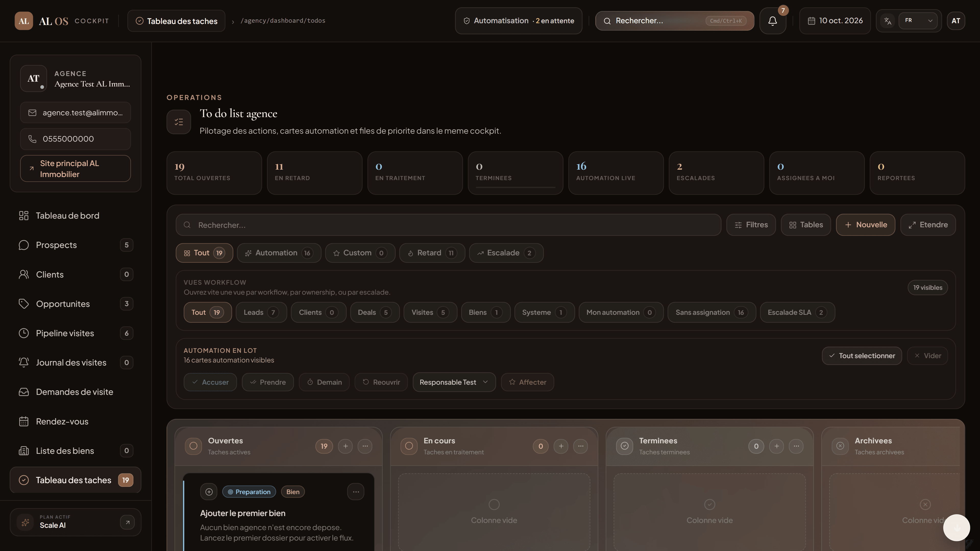Open the AT user avatar menu
980x551 pixels.
click(x=956, y=21)
